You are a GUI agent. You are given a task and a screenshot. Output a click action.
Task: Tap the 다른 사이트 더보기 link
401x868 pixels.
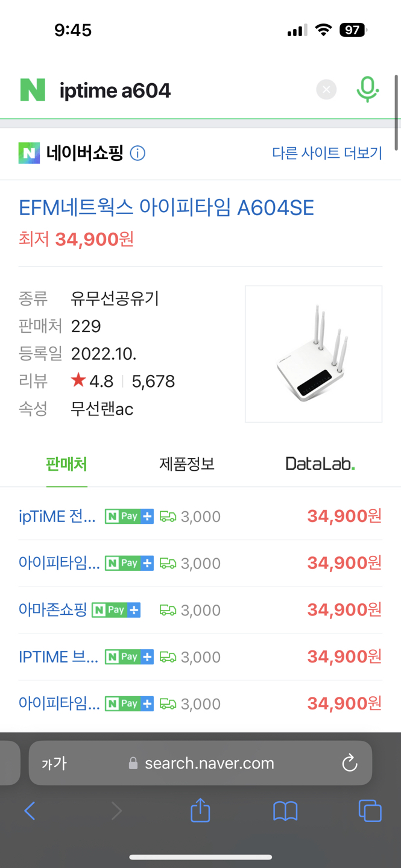328,153
